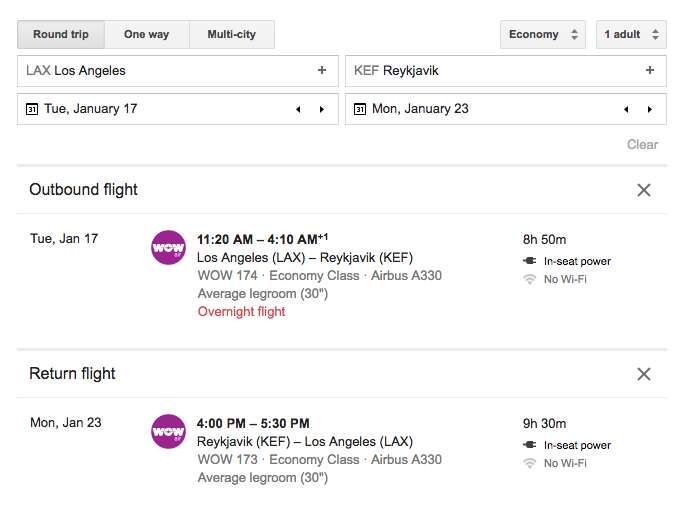Open the departure date calendar icon

coord(32,109)
